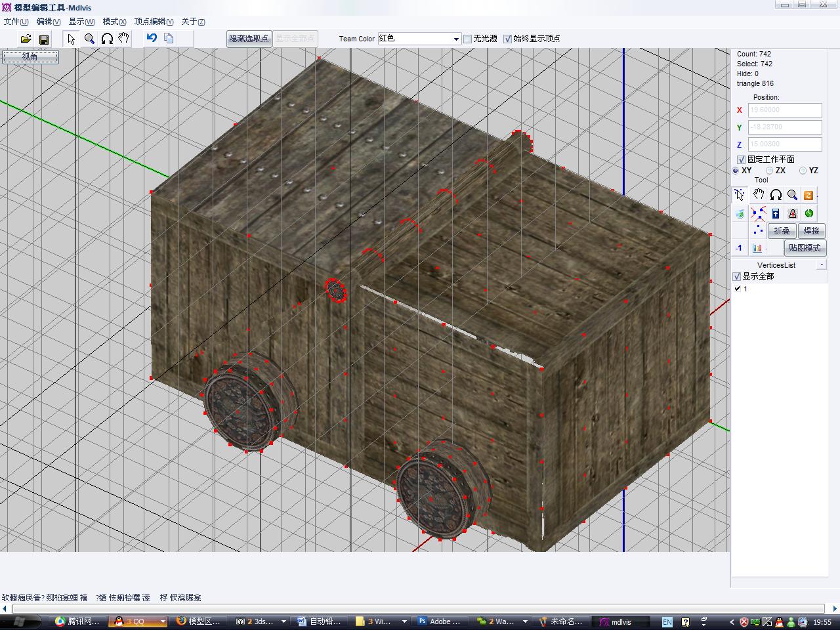This screenshot has height=630, width=840.
Task: Expand the QQ taskbar group arrow
Action: (163, 621)
